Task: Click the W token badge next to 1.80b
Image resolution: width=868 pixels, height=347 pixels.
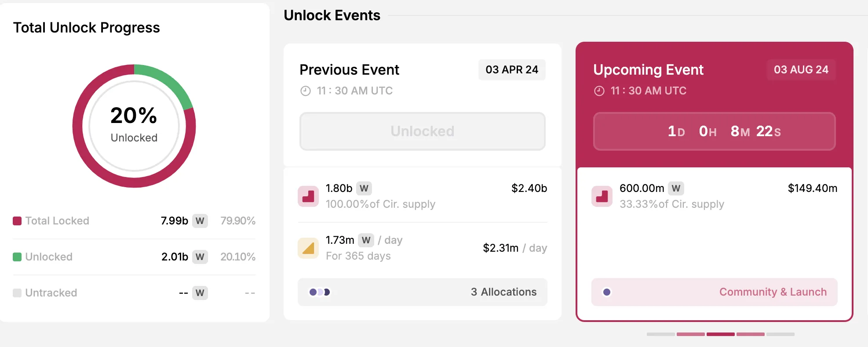Action: [x=364, y=188]
